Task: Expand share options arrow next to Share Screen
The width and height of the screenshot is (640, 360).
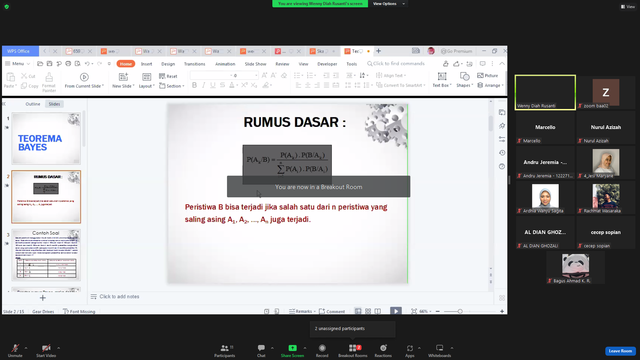Action: pyautogui.click(x=304, y=348)
